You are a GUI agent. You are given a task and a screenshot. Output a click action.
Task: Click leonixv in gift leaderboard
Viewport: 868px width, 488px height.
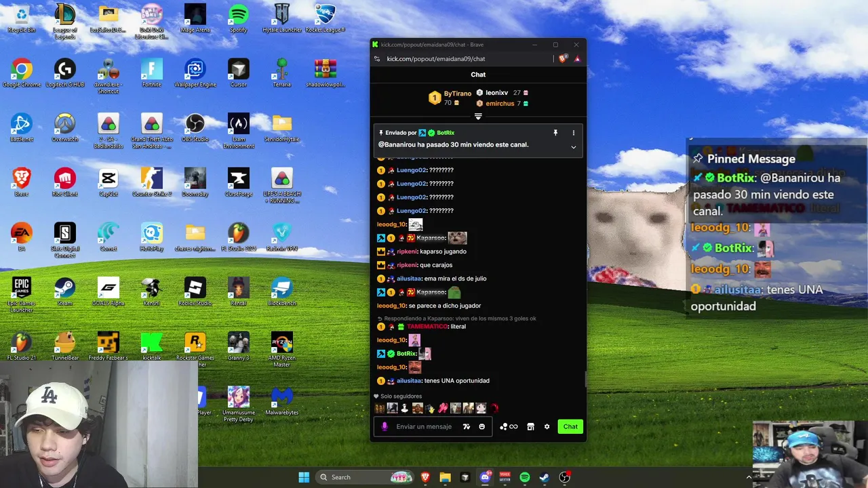point(496,93)
